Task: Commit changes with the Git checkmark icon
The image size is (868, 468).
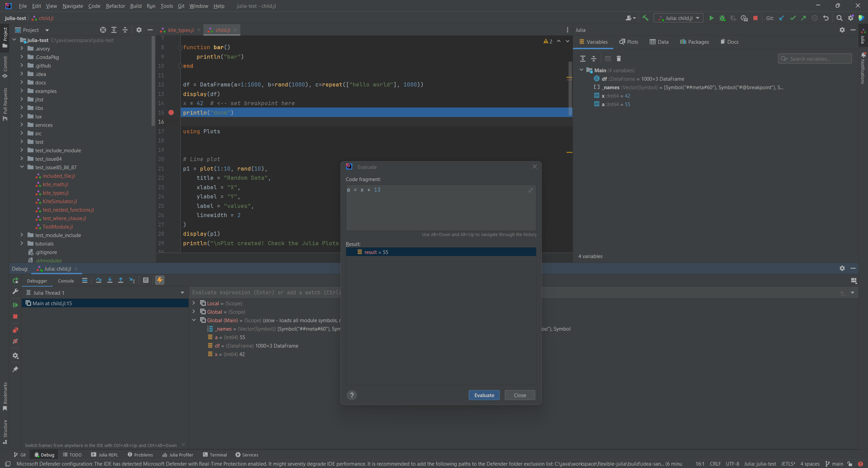Action: click(792, 18)
